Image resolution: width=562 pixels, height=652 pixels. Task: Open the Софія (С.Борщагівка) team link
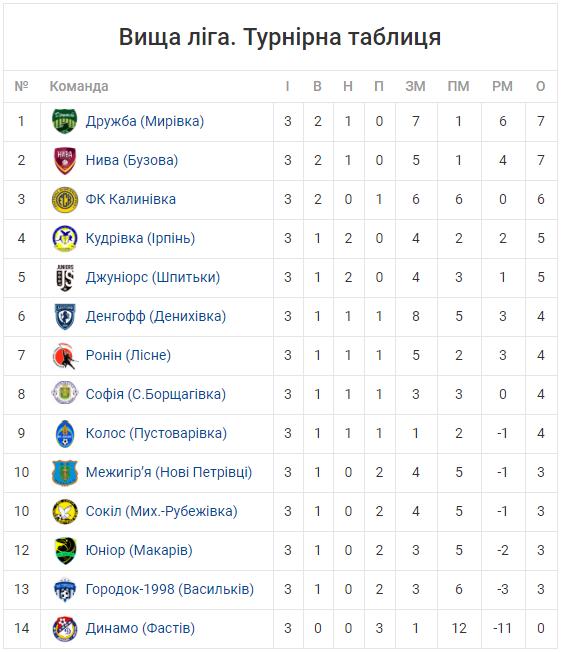point(155,394)
